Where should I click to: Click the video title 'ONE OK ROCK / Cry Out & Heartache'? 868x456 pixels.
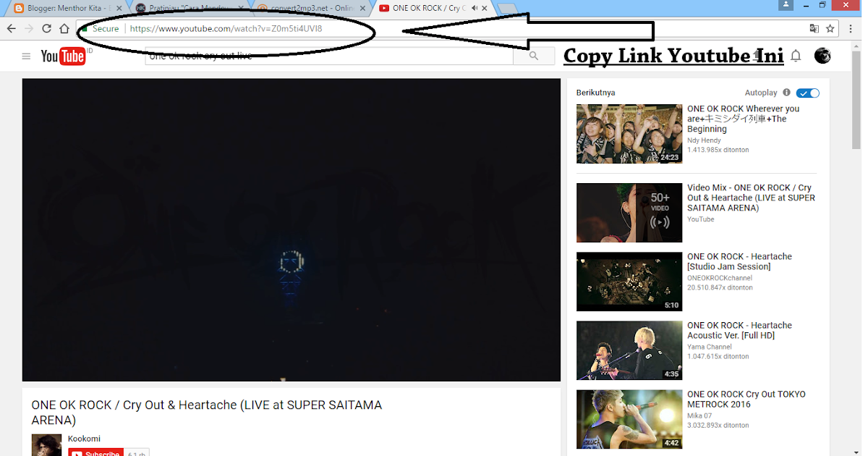tap(207, 413)
